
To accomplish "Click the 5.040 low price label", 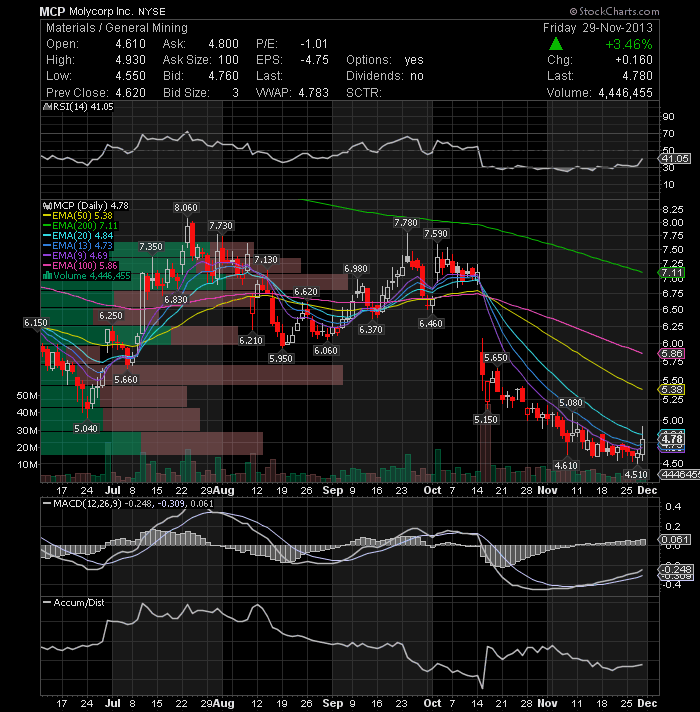I will [x=86, y=428].
